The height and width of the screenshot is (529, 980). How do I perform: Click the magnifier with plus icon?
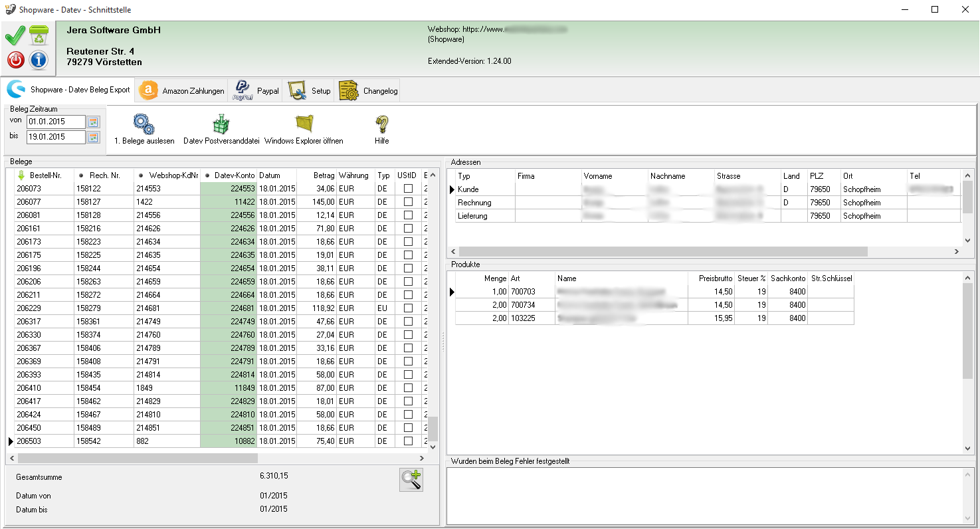[411, 480]
